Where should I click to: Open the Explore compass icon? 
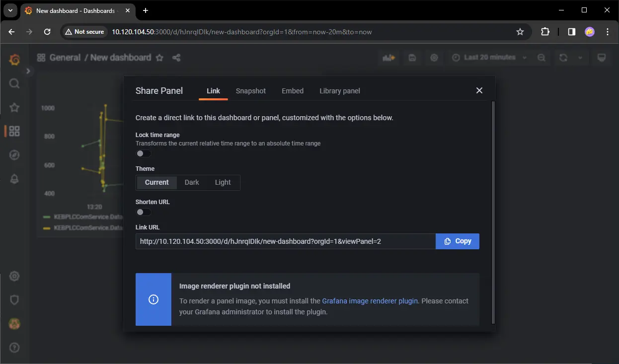[14, 155]
